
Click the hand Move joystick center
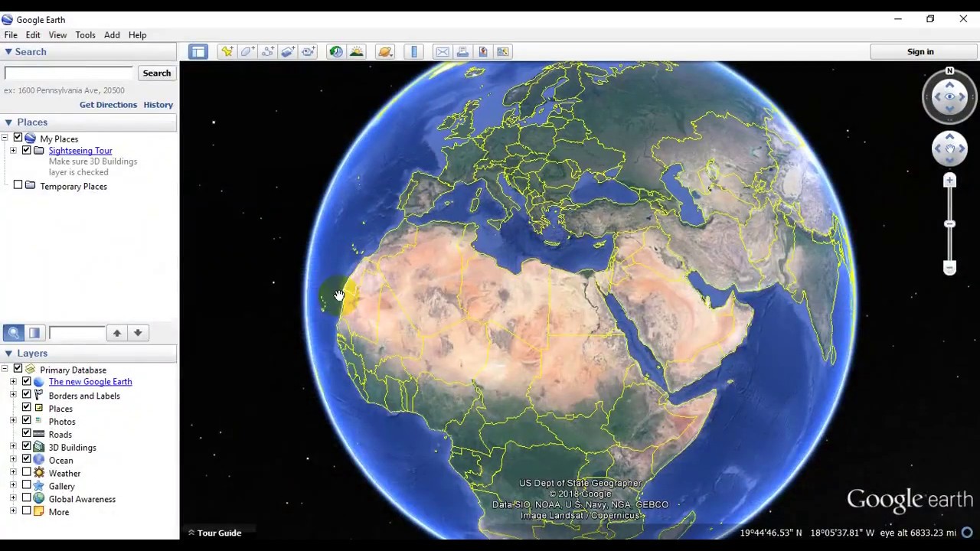coord(949,148)
